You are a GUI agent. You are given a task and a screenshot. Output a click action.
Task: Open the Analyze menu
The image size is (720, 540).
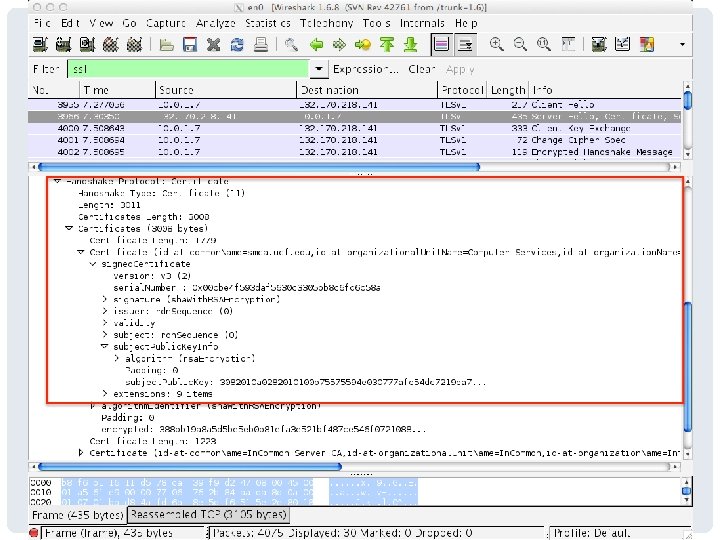pyautogui.click(x=215, y=23)
